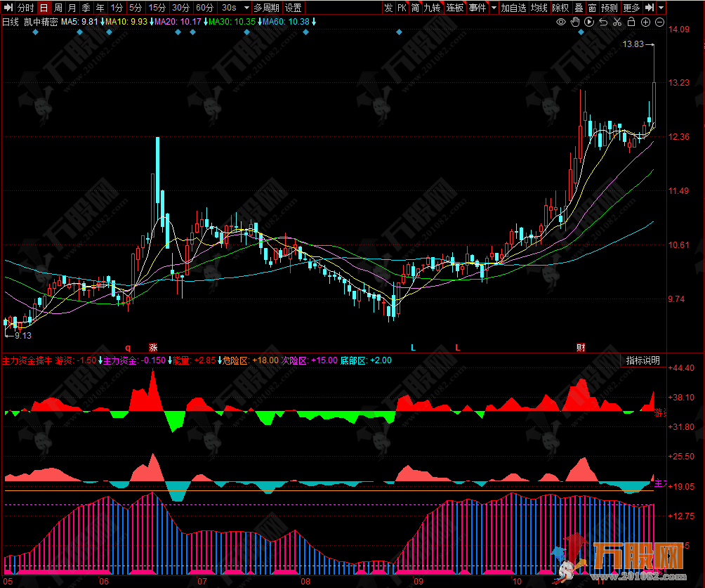Toggle chart visibility with the eye icon
The height and width of the screenshot is (588, 705).
[560, 22]
